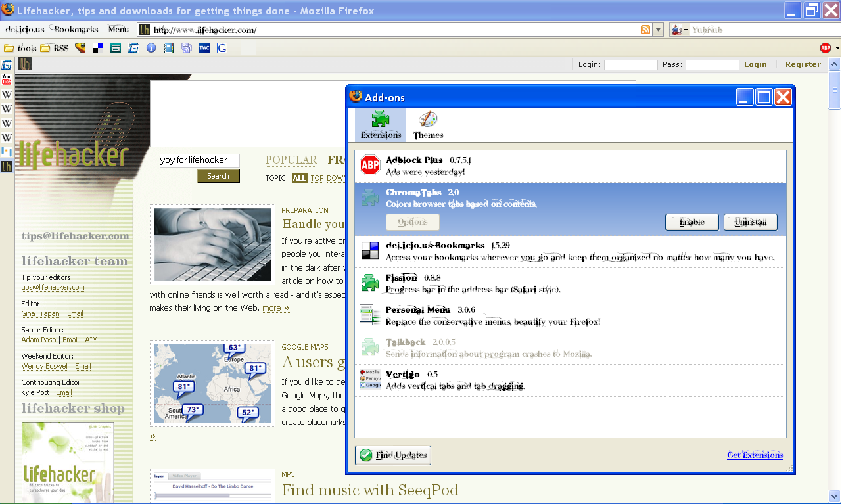Expand the address bar history dropdown
This screenshot has width=842, height=504.
(x=658, y=30)
